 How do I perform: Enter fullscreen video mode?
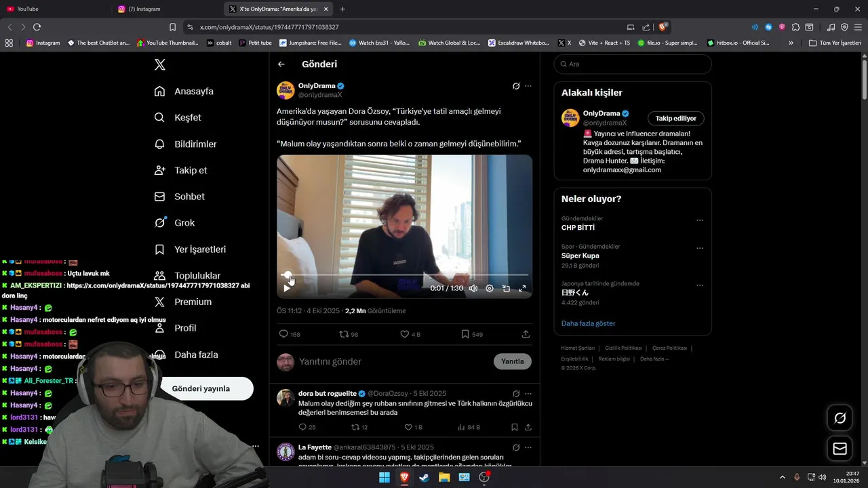[522, 288]
